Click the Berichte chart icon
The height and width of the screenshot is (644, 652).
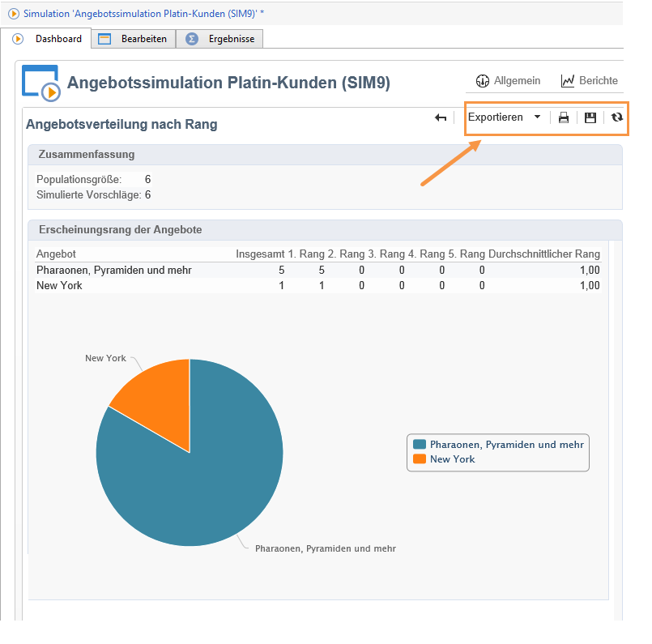coord(568,81)
